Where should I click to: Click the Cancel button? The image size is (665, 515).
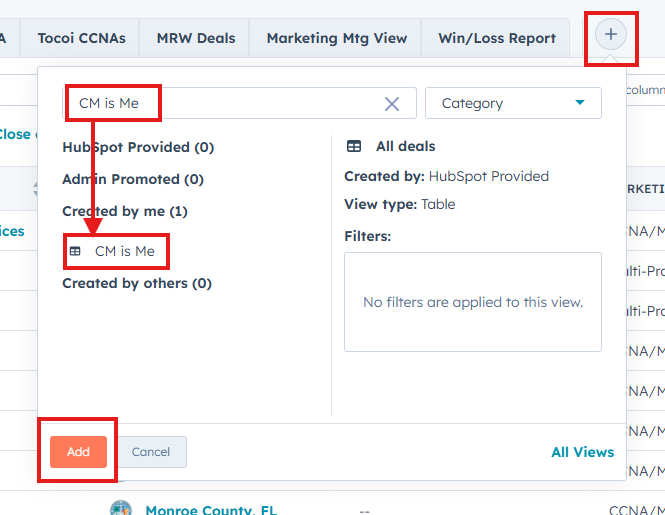click(x=151, y=452)
